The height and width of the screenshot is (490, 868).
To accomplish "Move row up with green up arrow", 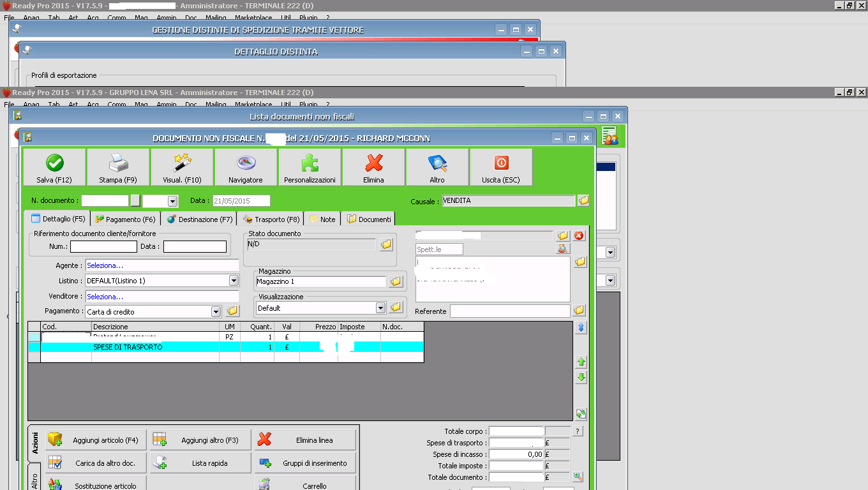I will coord(581,362).
